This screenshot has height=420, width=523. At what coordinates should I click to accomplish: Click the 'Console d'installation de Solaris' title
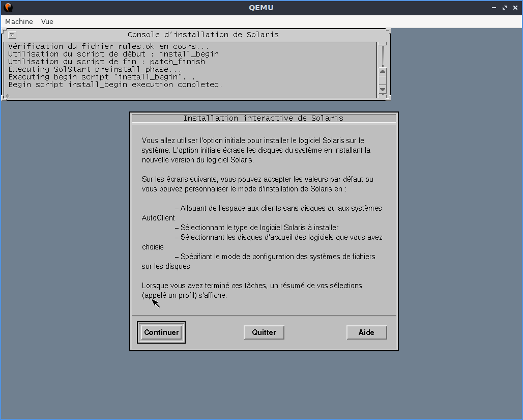coord(203,35)
